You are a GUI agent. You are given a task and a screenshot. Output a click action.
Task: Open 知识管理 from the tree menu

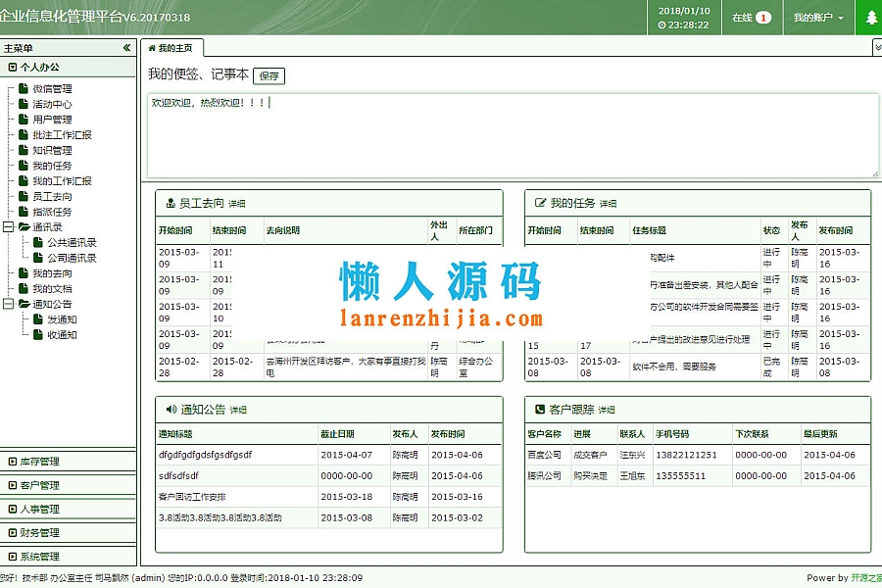[x=52, y=150]
